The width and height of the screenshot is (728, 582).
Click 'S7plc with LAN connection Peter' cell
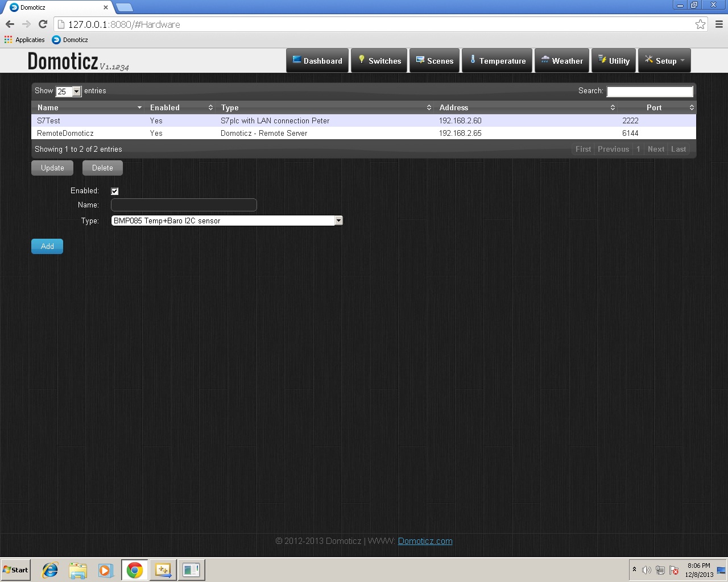point(275,120)
